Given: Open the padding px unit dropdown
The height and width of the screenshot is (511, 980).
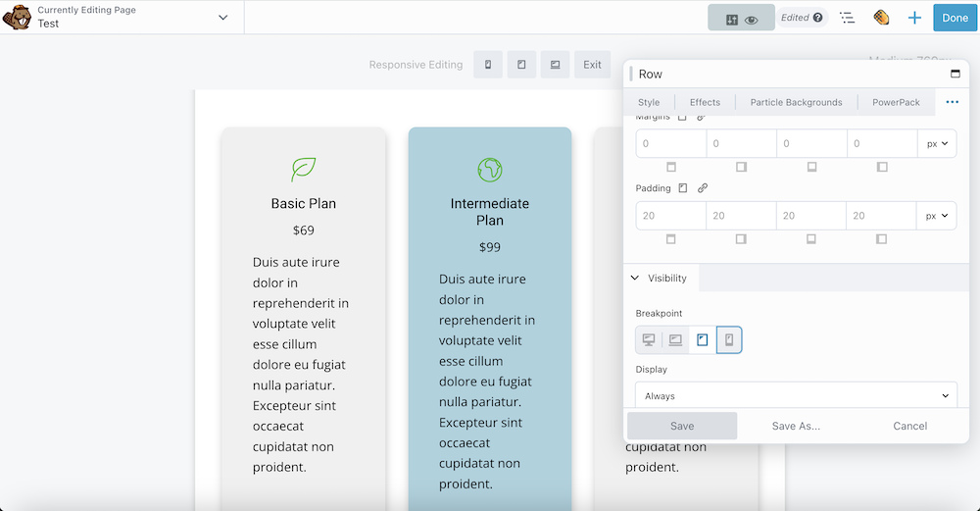Looking at the screenshot, I should point(937,216).
